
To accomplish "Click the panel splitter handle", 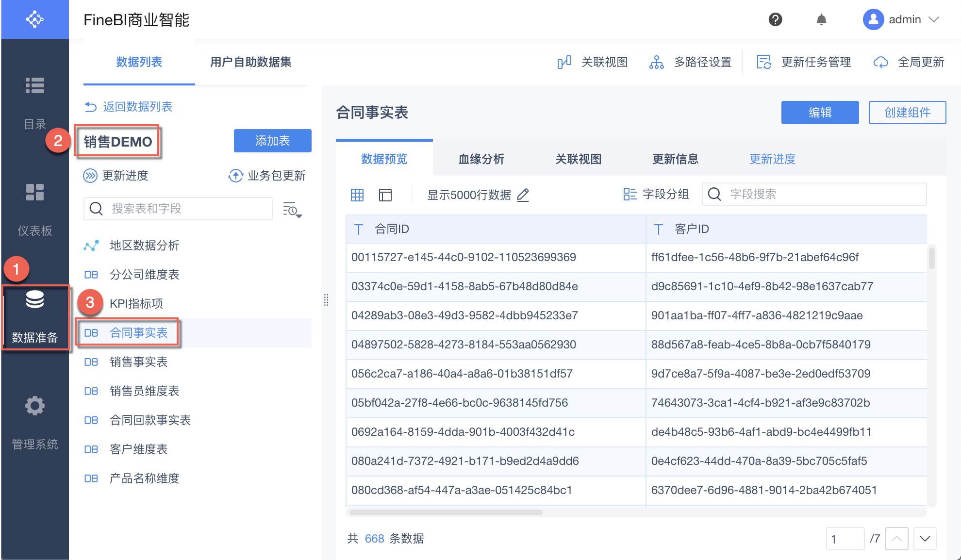I will coord(326,300).
